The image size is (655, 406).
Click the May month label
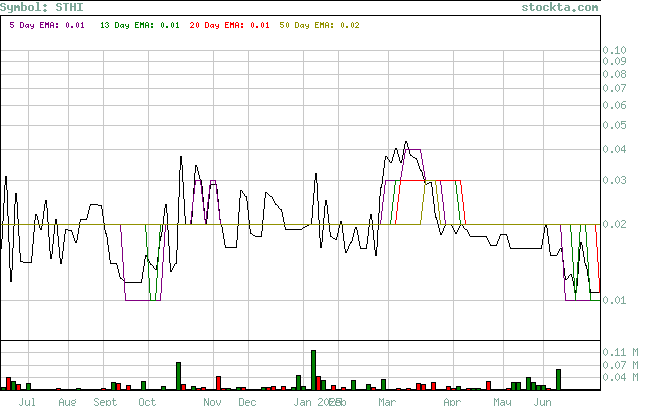coord(502,401)
